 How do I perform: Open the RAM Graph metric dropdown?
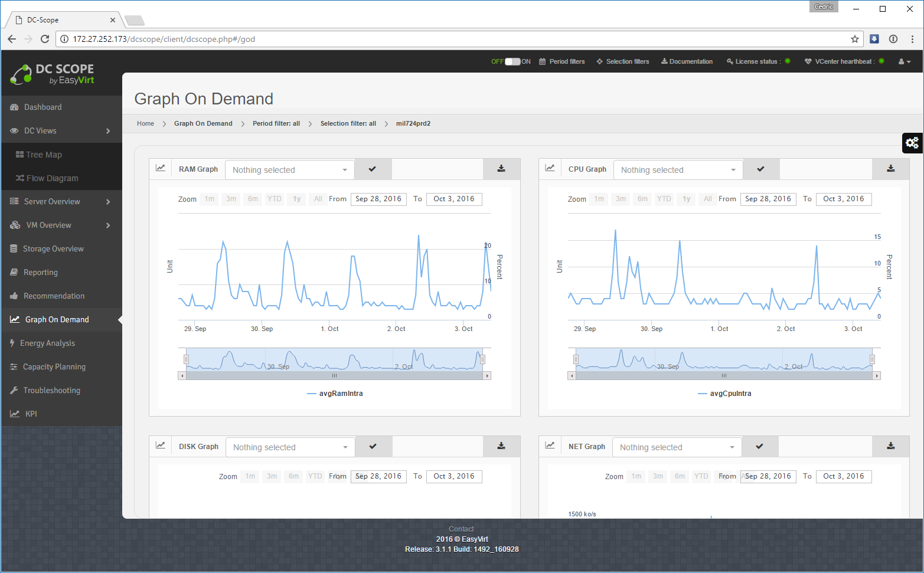coord(289,170)
